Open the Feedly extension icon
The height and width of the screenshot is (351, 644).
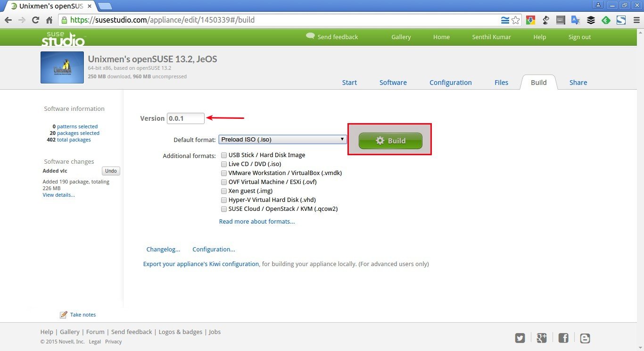pyautogui.click(x=606, y=20)
